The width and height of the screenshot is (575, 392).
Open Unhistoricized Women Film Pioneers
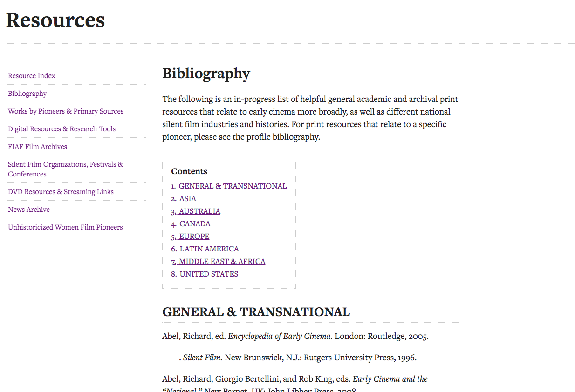point(66,227)
